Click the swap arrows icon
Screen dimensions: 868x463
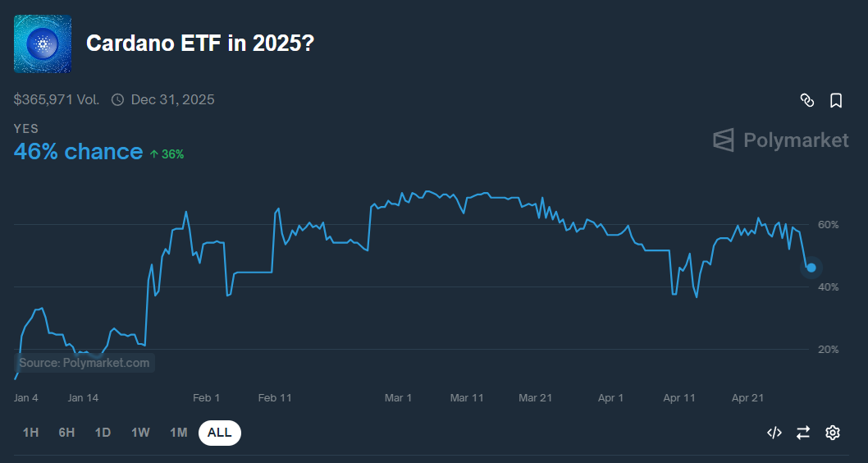(x=803, y=433)
